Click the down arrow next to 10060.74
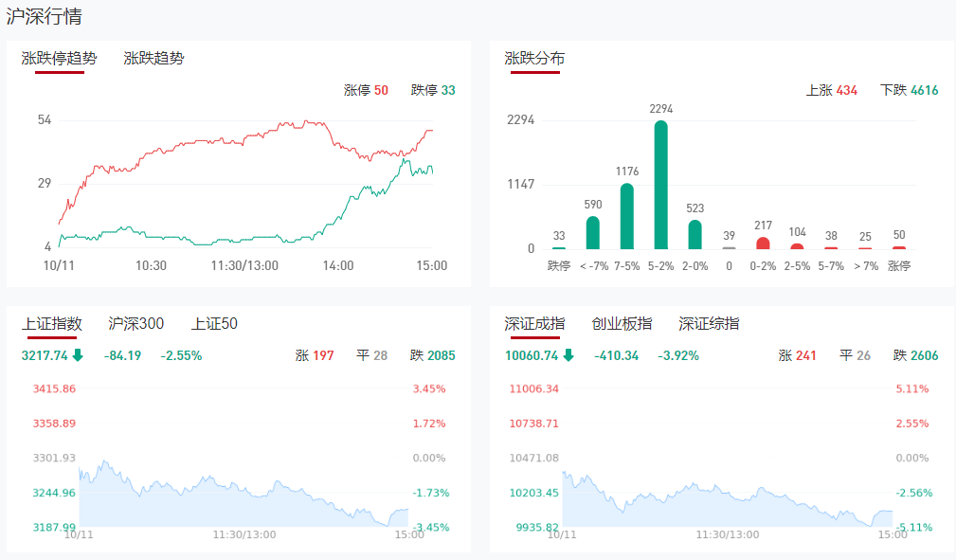Screen dimensions: 956x560 tap(568, 356)
